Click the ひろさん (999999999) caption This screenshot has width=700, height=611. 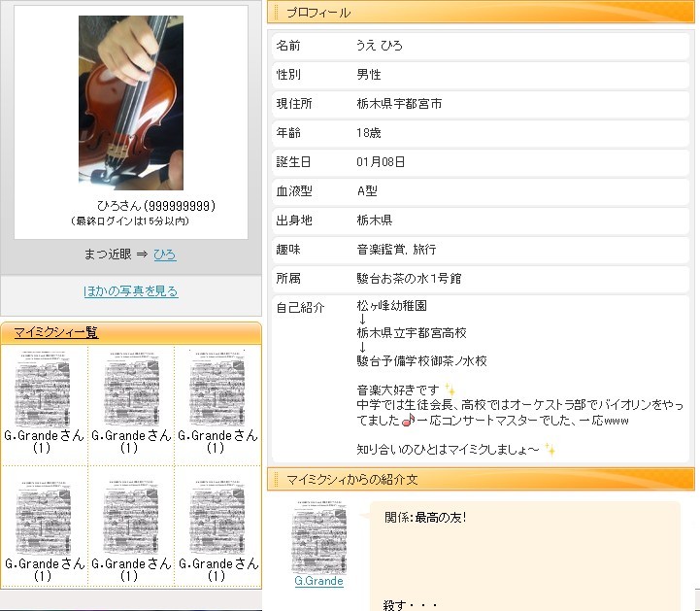156,206
